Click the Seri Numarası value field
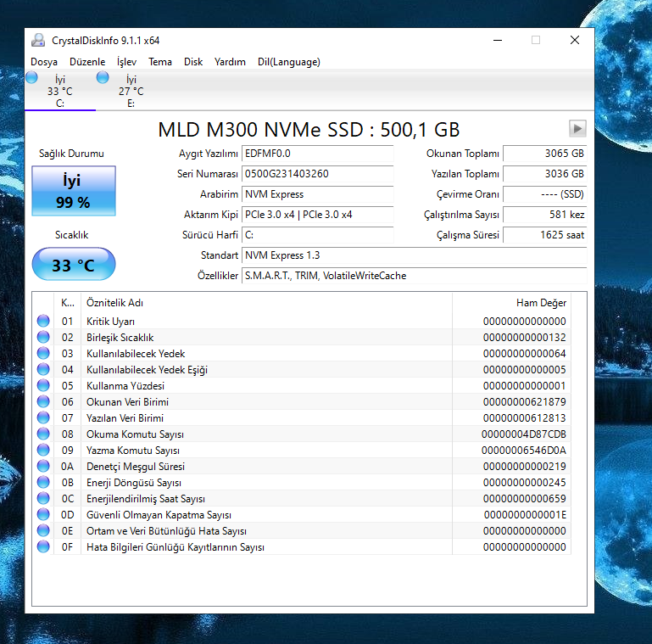The height and width of the screenshot is (644, 652). 317,174
